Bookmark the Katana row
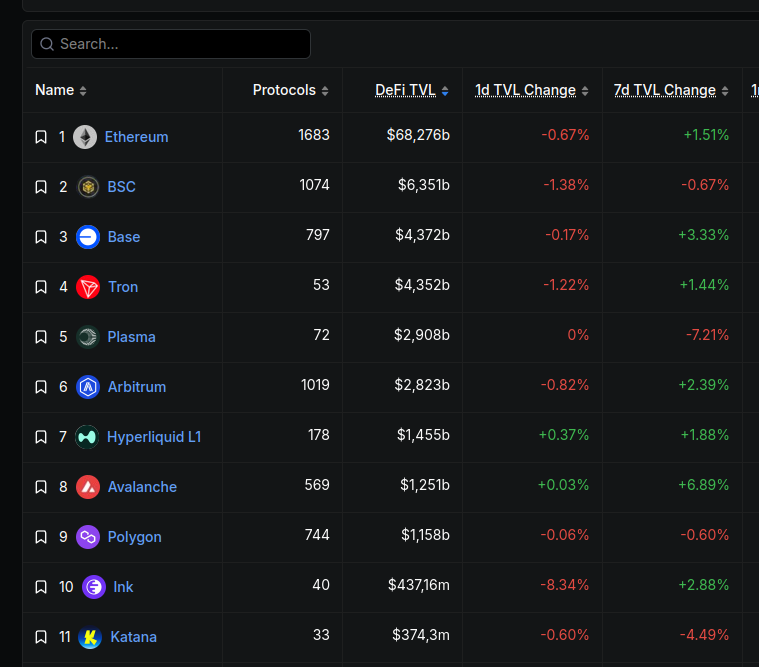The image size is (759, 667). point(41,637)
